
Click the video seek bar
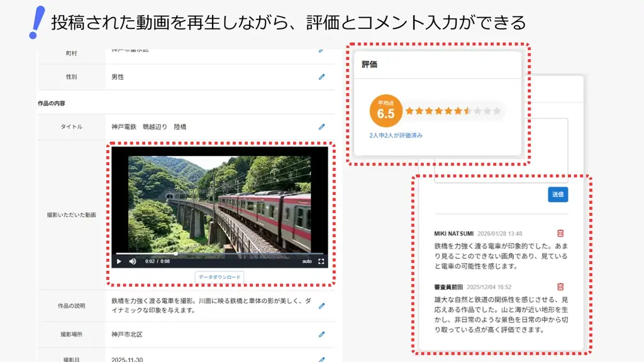[x=220, y=254]
